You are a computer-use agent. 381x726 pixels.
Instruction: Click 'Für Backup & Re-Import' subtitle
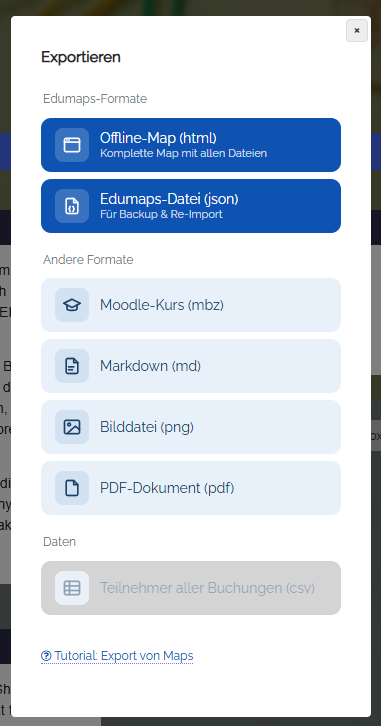[x=161, y=214]
